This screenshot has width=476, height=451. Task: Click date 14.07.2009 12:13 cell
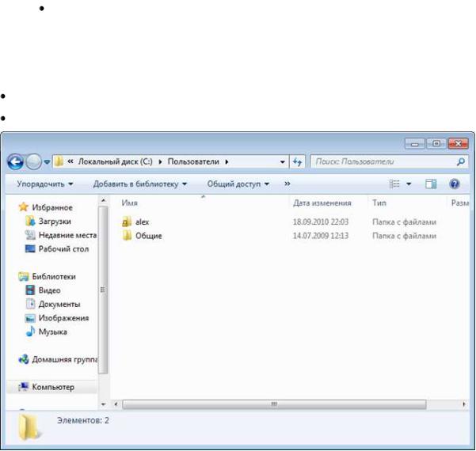(x=321, y=236)
